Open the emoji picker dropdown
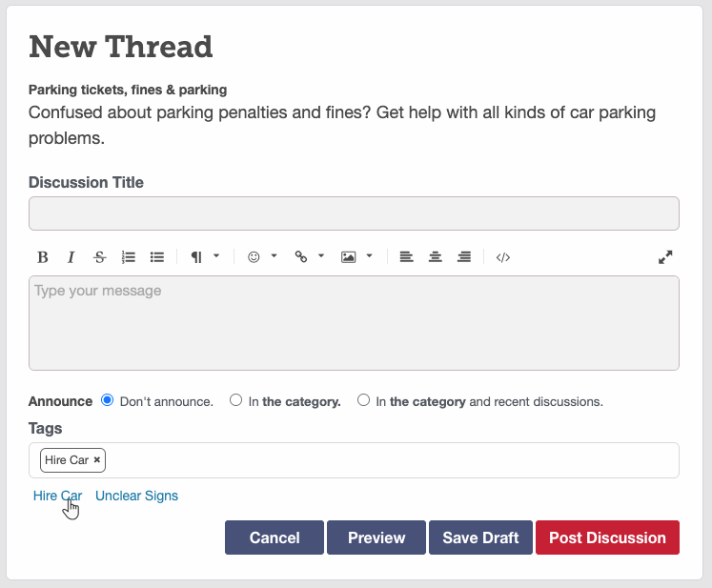 (x=262, y=257)
